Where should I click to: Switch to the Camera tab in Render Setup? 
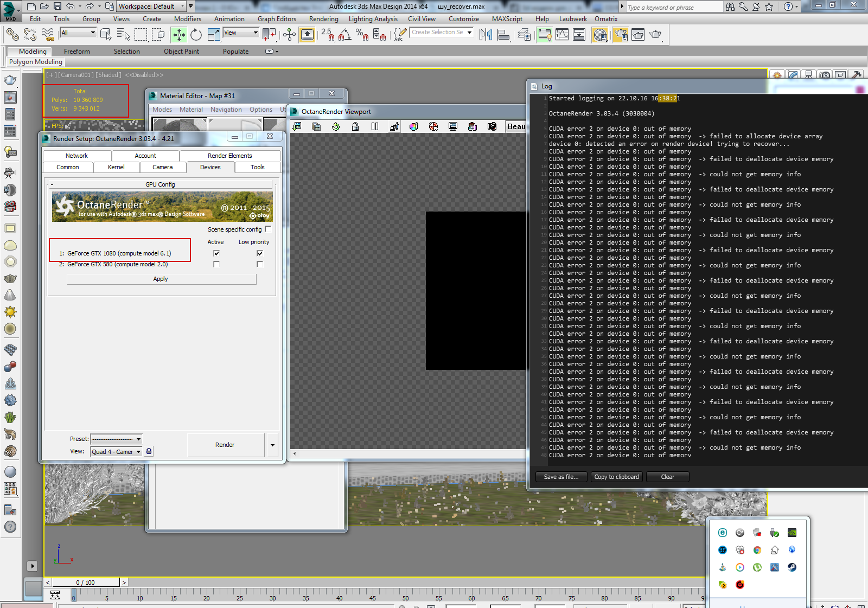coord(163,167)
